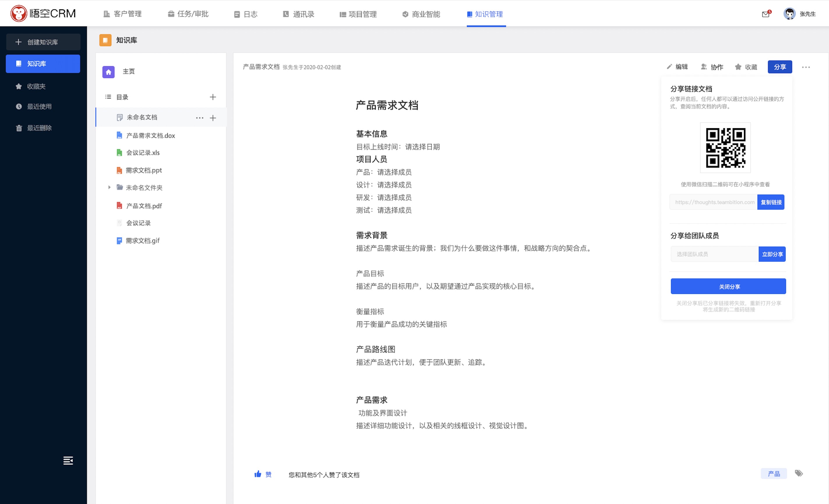Click the 悟空CRM monkey logo
This screenshot has height=504, width=829.
point(19,13)
